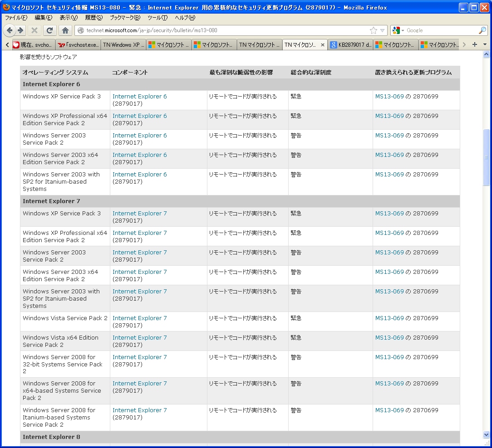
Task: Click the vertical scrollbar down arrow
Action: click(487, 435)
